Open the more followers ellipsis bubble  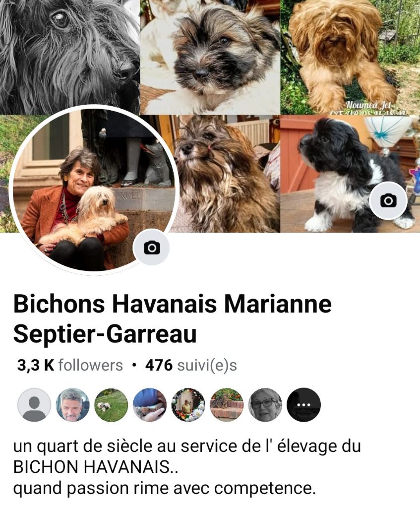pos(304,405)
